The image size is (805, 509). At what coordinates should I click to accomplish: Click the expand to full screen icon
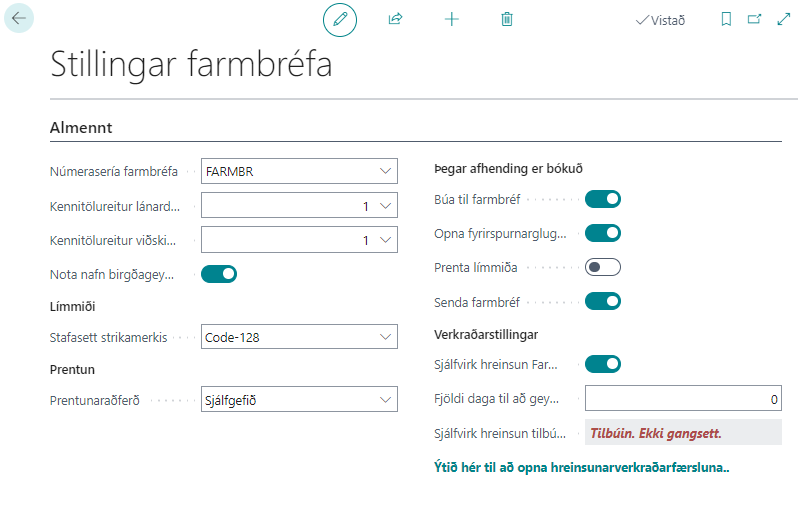click(x=783, y=19)
